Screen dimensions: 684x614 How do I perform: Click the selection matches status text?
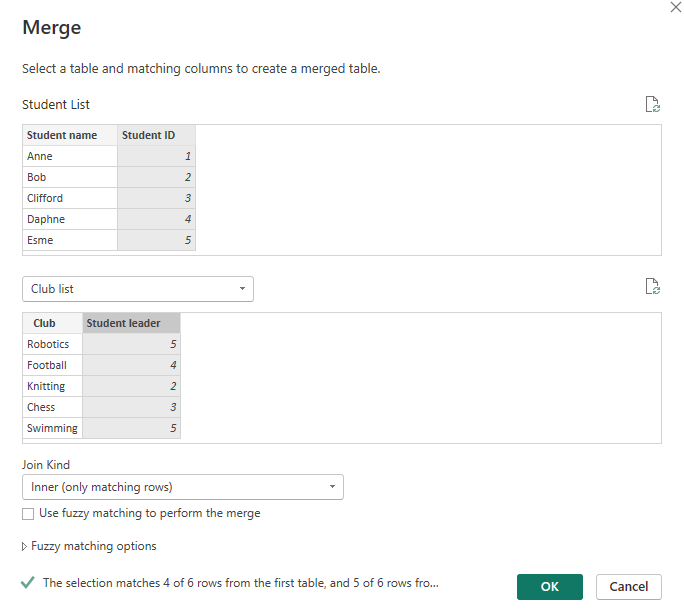tap(240, 583)
